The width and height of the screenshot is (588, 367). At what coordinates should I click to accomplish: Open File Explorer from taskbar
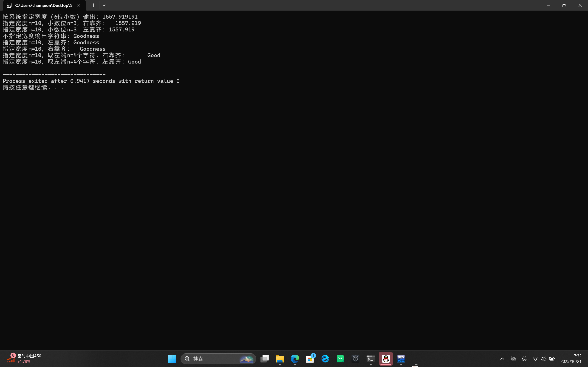point(280,359)
